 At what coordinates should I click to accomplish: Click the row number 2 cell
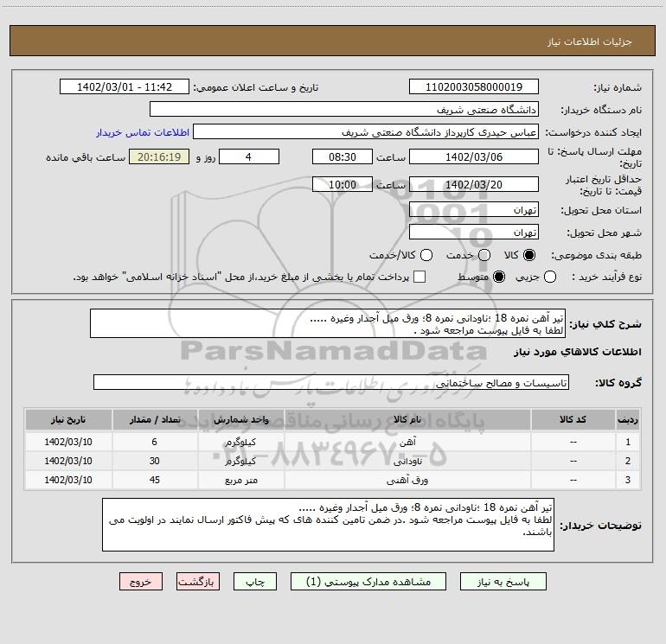pos(628,461)
